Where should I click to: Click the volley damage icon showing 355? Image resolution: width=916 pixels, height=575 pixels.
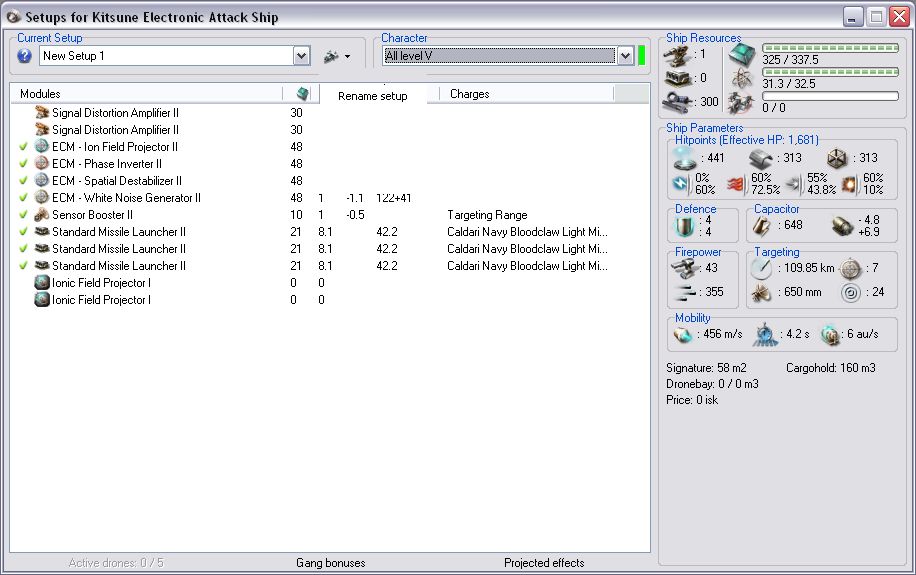685,292
